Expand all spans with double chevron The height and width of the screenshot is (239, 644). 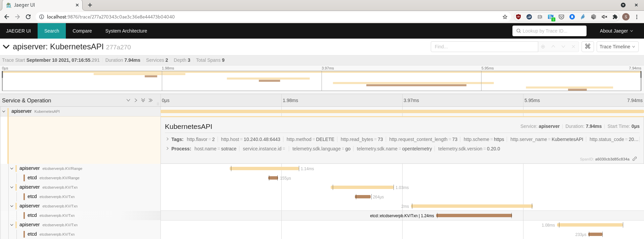(143, 100)
